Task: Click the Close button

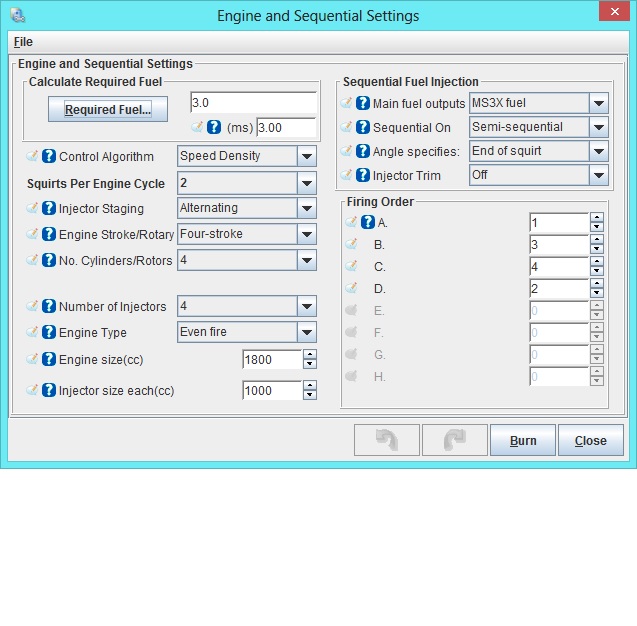Action: click(x=591, y=440)
